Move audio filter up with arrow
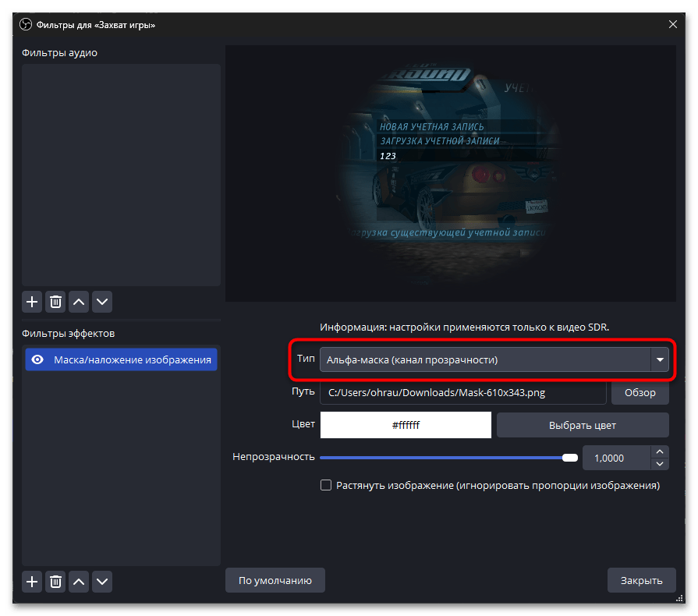698x616 pixels. coord(79,303)
